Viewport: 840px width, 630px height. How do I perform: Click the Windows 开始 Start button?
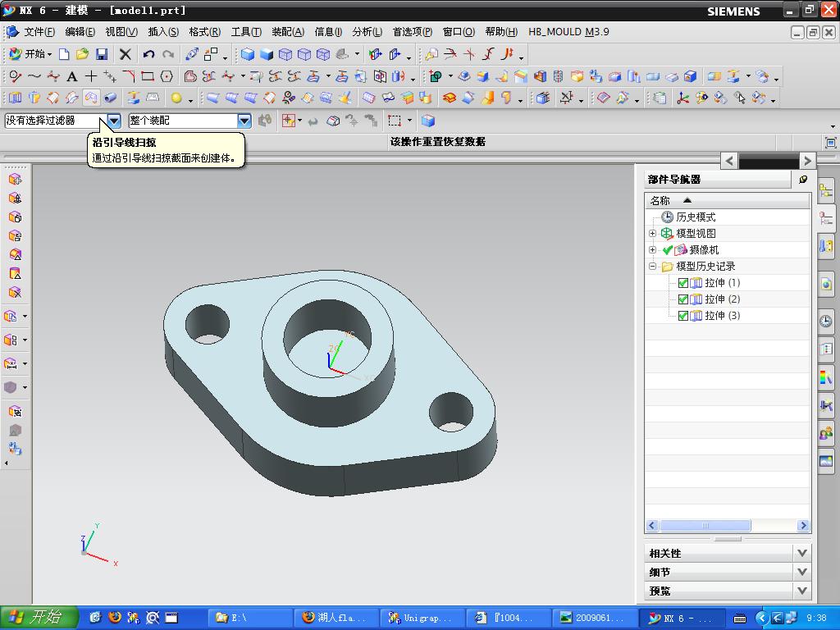click(39, 618)
